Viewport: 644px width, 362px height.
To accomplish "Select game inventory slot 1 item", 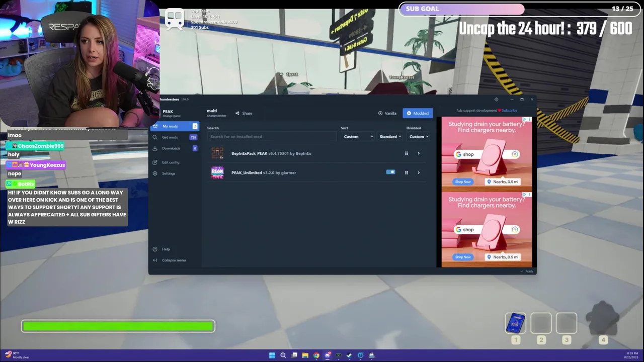I will 516,323.
